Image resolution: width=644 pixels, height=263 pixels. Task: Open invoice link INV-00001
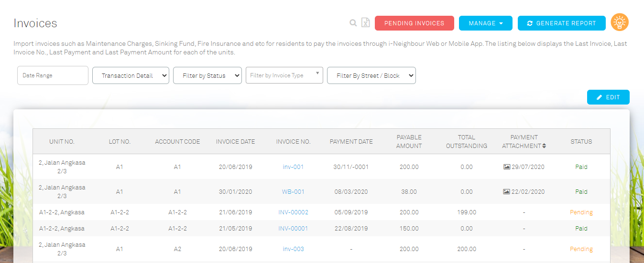293,229
